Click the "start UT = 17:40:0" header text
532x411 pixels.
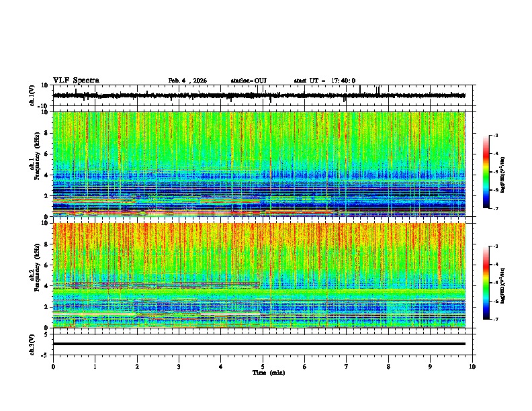[x=324, y=81]
